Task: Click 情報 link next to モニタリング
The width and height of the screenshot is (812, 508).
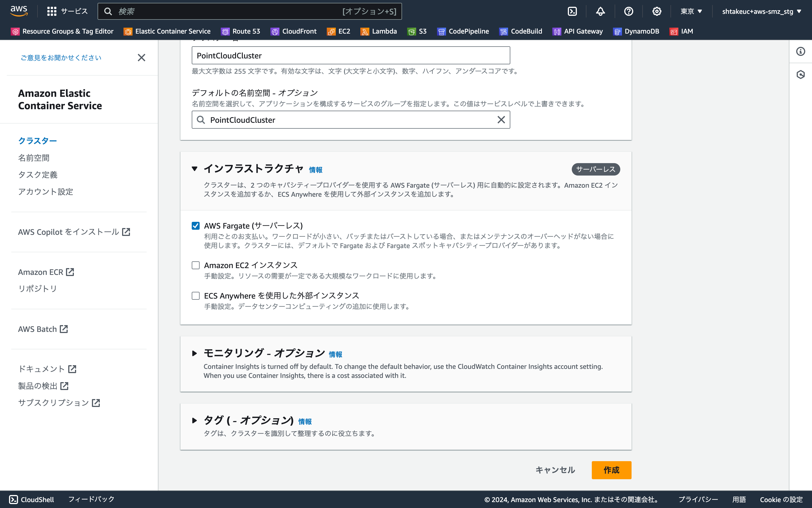Action: [x=335, y=354]
